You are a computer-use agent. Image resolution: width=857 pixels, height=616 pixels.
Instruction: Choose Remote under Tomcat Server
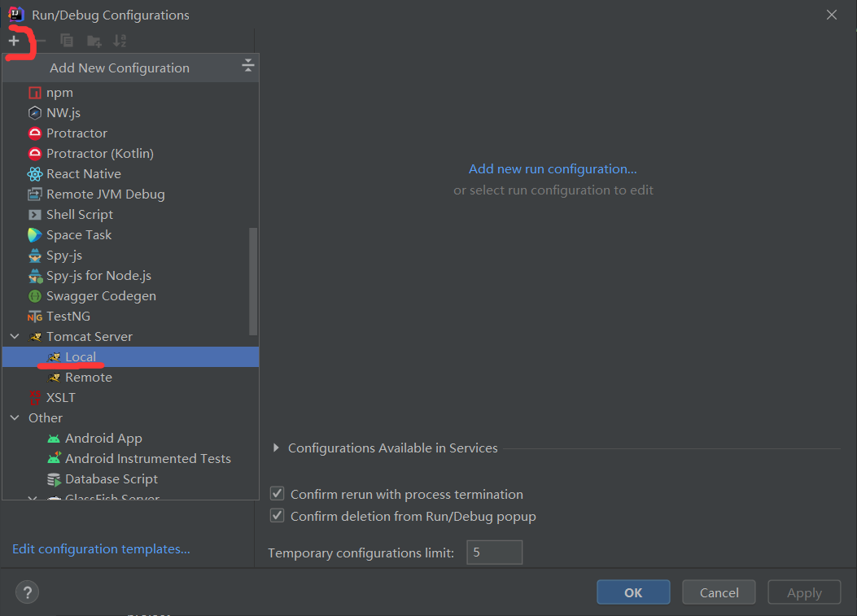pos(131,377)
